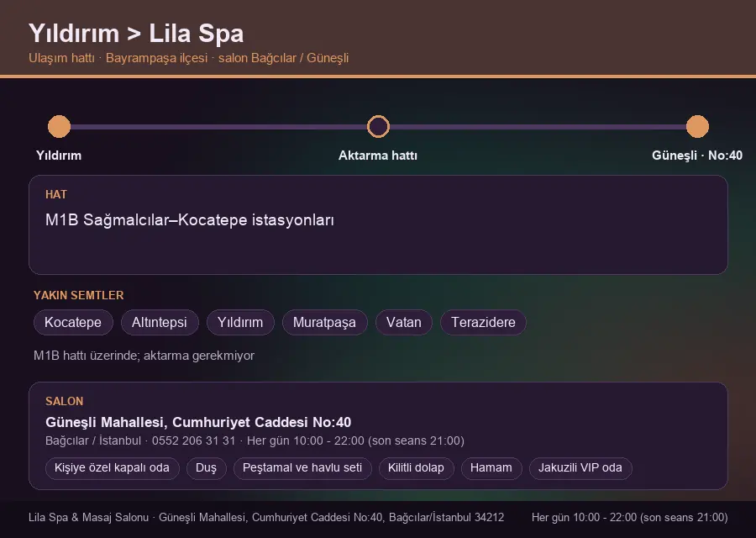Click the Ulaşım hattı subtitle text

coord(188,58)
